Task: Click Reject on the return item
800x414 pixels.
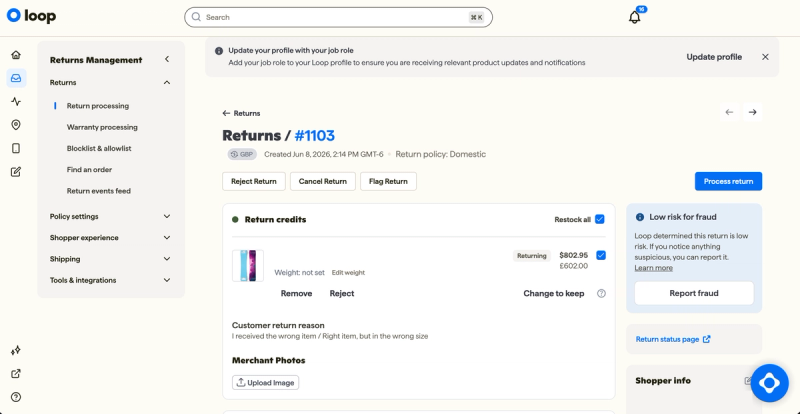Action: pyautogui.click(x=342, y=294)
